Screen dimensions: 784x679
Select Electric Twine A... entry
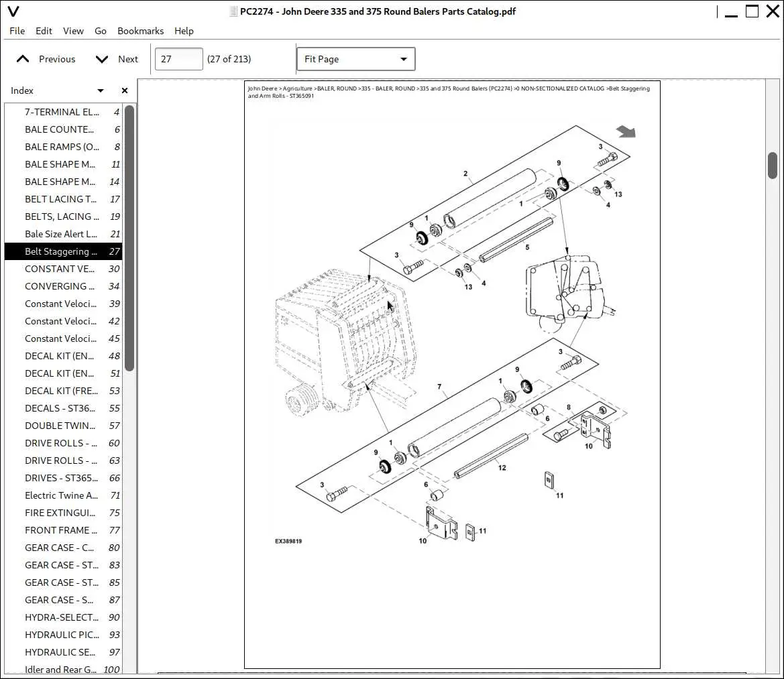pyautogui.click(x=64, y=495)
